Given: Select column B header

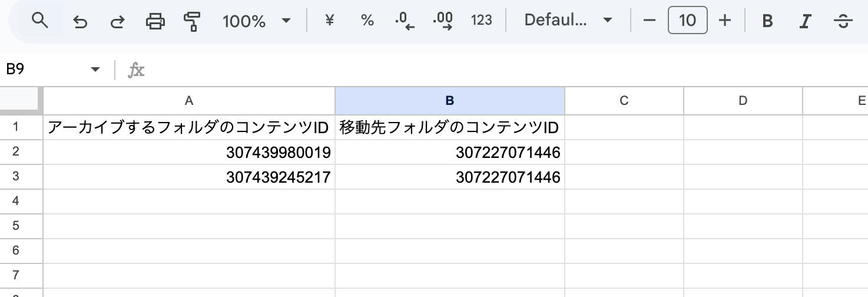Looking at the screenshot, I should pyautogui.click(x=450, y=101).
